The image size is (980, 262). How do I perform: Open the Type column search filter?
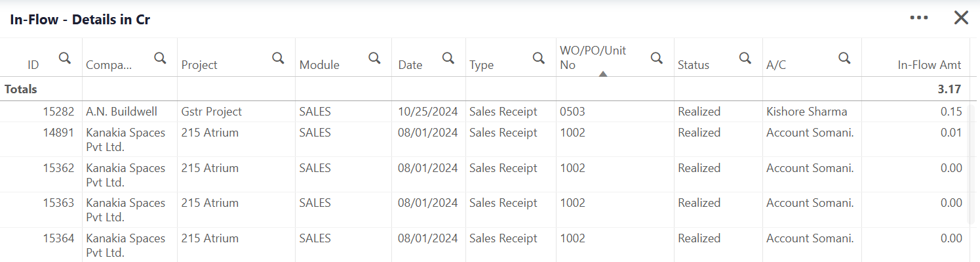point(539,58)
